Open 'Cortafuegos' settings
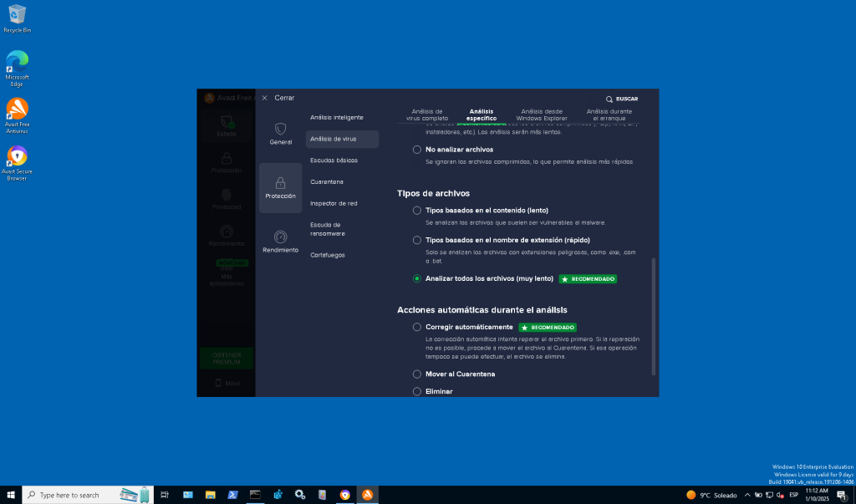This screenshot has height=504, width=856. [328, 255]
